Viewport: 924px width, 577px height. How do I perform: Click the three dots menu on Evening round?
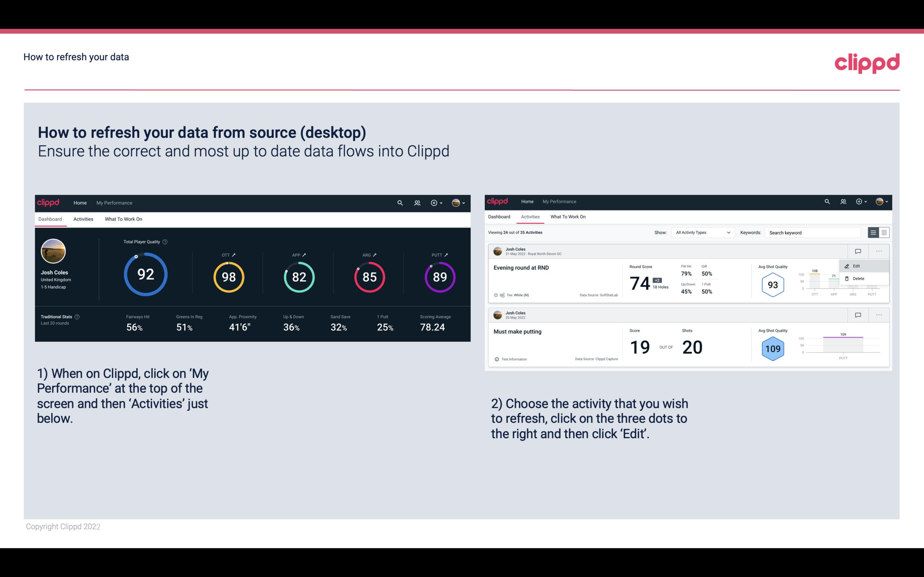pos(880,251)
